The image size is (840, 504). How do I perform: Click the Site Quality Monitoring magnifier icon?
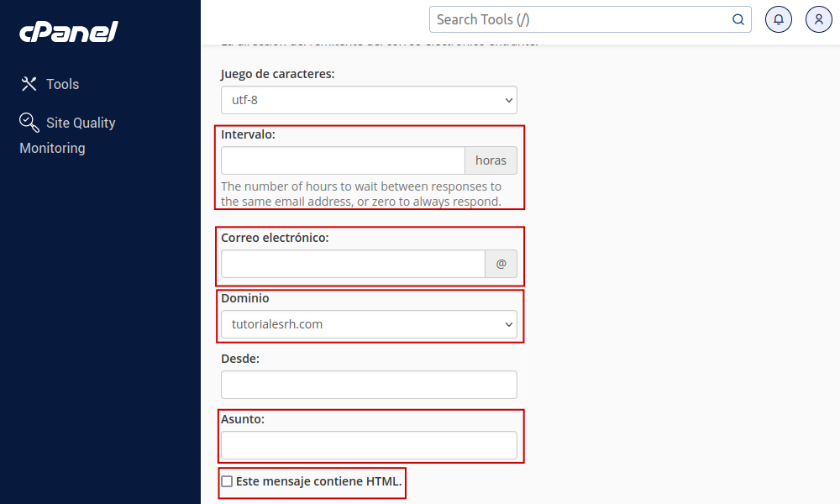pos(29,123)
